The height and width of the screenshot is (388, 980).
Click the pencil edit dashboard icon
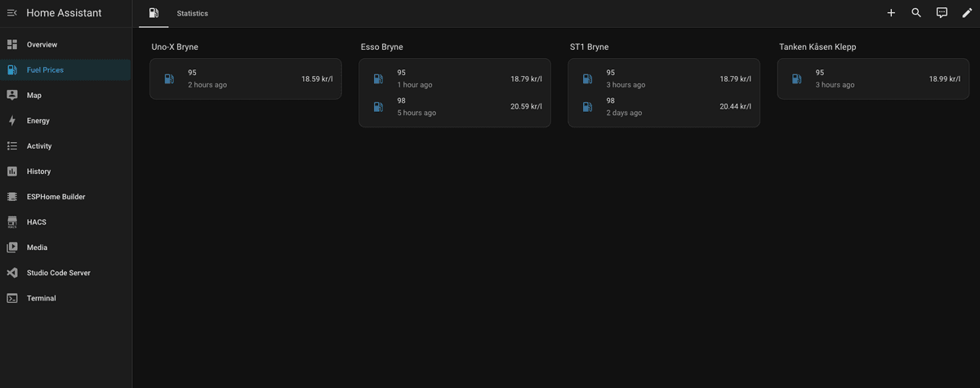click(967, 13)
